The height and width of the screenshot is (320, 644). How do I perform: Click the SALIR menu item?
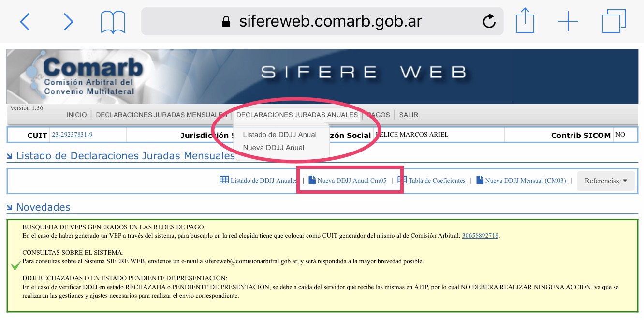pyautogui.click(x=409, y=115)
